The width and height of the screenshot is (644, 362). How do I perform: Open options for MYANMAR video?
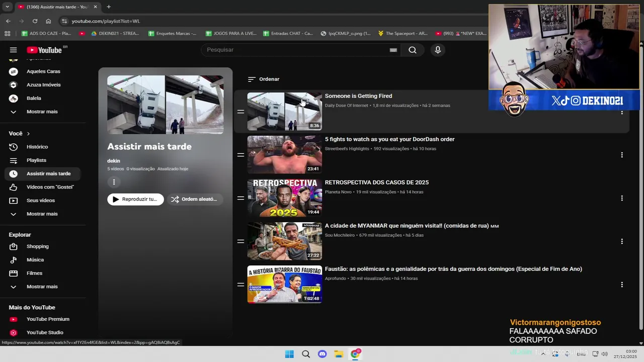(x=622, y=241)
